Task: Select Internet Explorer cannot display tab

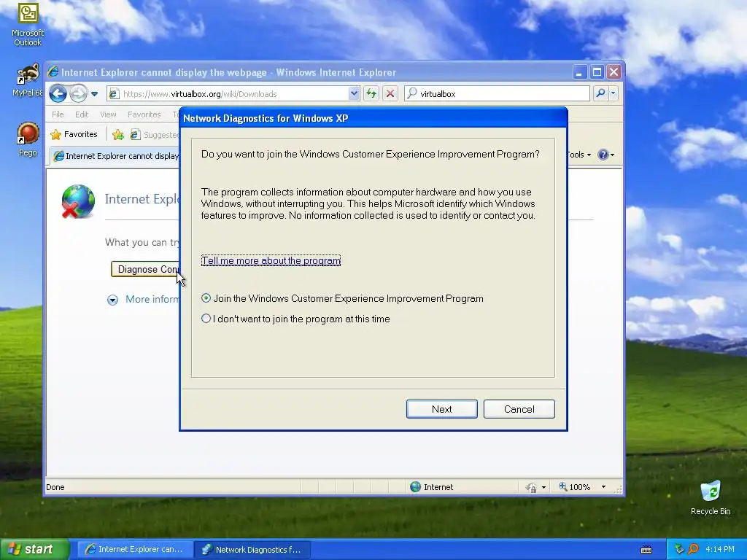Action: [115, 156]
